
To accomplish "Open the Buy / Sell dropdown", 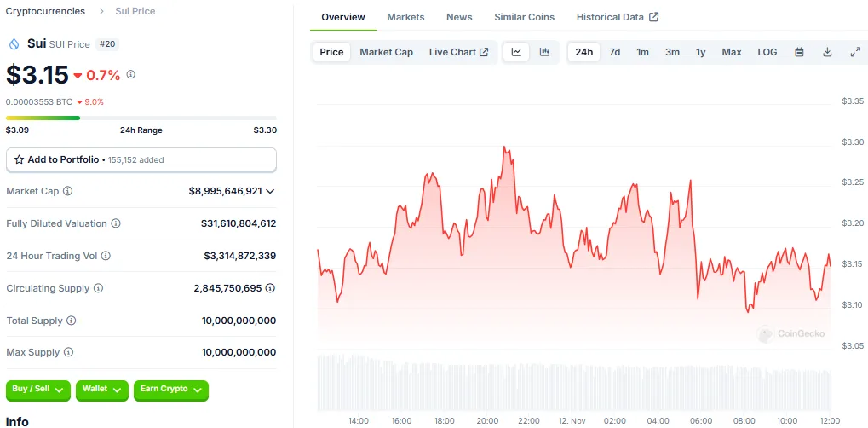I will coord(38,390).
